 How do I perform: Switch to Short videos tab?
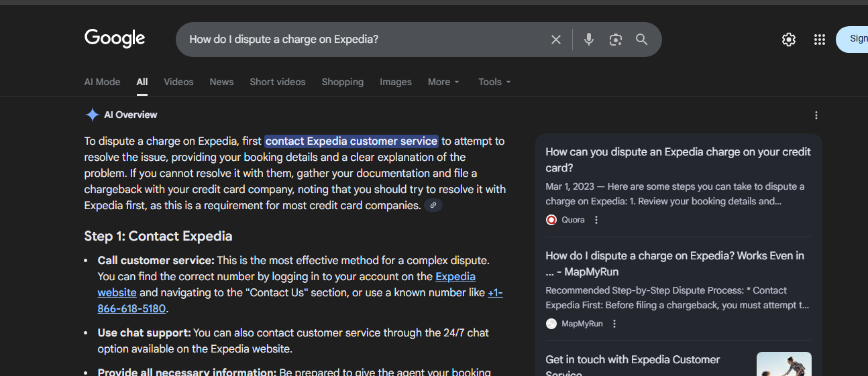pos(278,82)
